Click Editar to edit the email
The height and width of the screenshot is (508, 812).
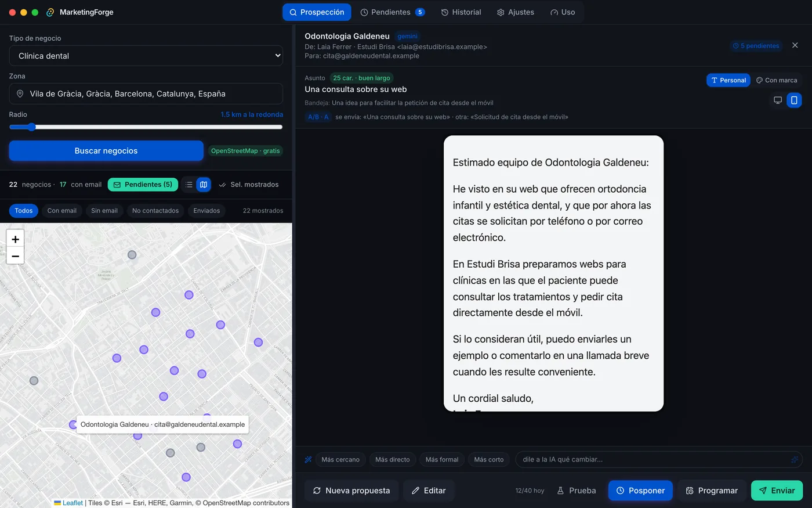pyautogui.click(x=429, y=491)
